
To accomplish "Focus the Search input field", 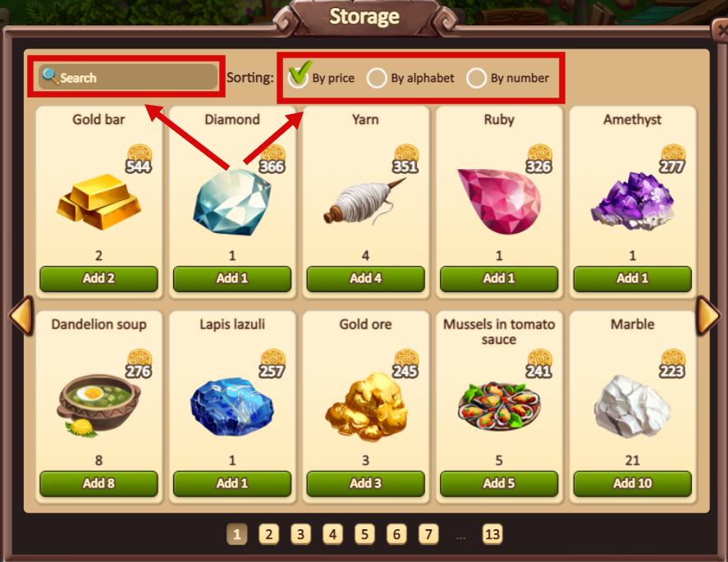I will [x=129, y=77].
